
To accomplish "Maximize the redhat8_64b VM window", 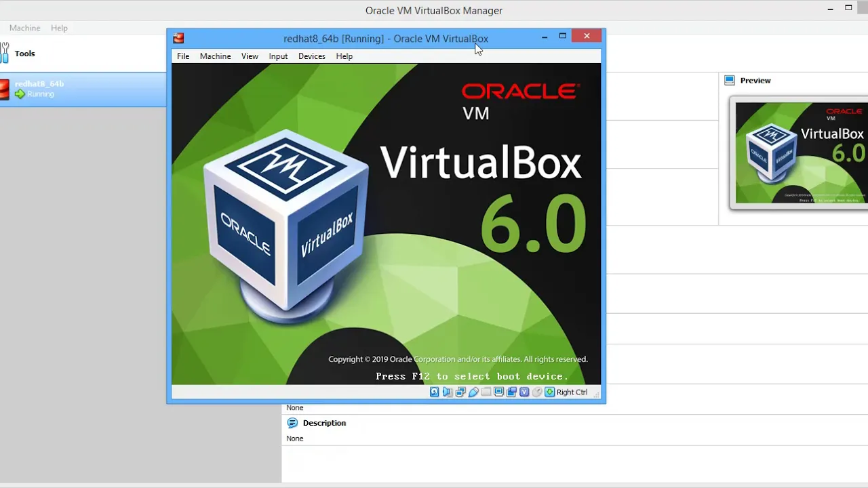I will (x=563, y=37).
